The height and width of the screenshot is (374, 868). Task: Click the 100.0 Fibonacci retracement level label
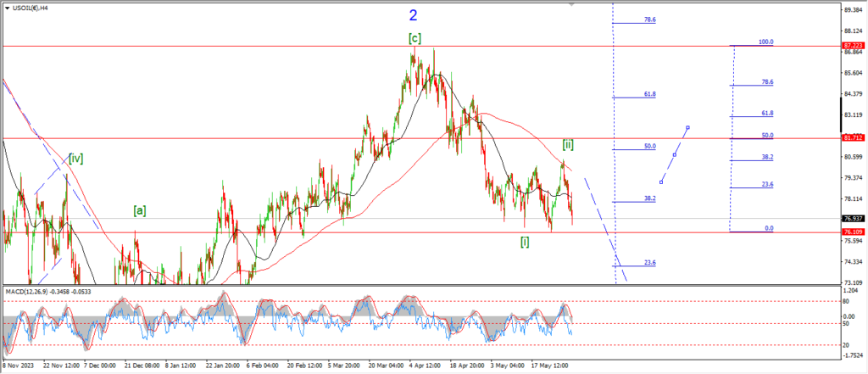pos(765,42)
